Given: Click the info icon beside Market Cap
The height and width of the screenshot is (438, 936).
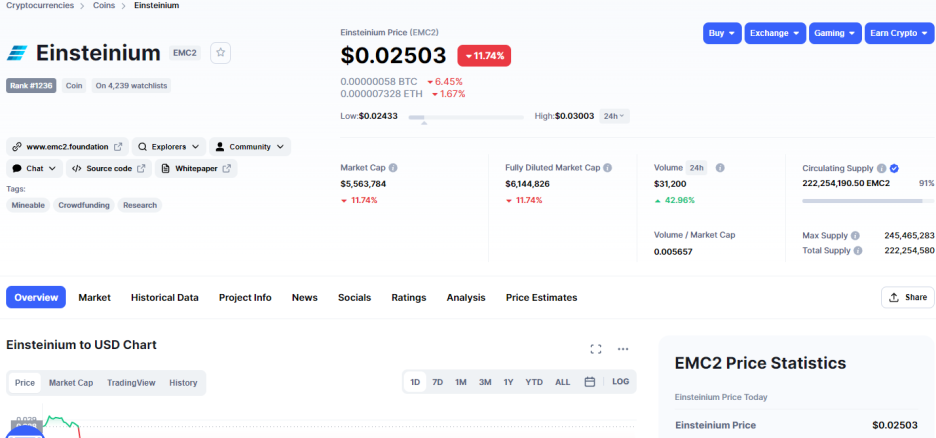Looking at the screenshot, I should [x=393, y=168].
